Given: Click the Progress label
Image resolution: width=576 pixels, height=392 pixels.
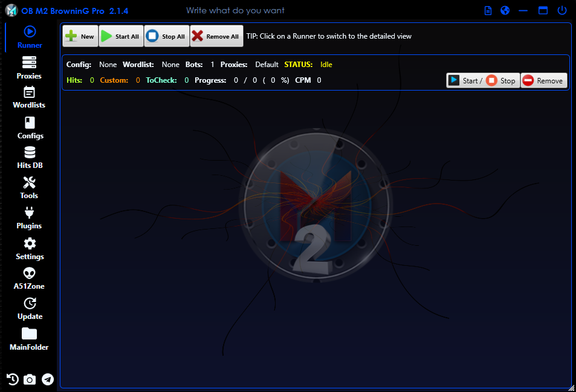Looking at the screenshot, I should click(210, 80).
